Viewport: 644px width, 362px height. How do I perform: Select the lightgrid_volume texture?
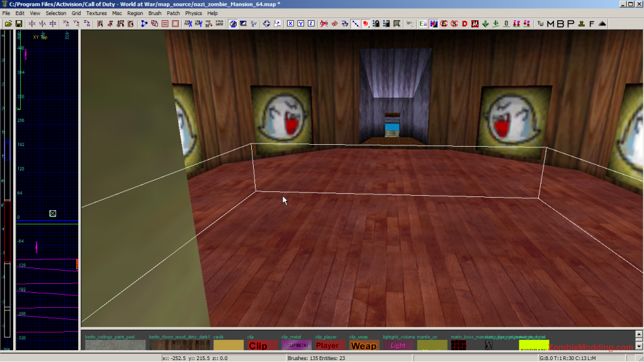tap(398, 345)
